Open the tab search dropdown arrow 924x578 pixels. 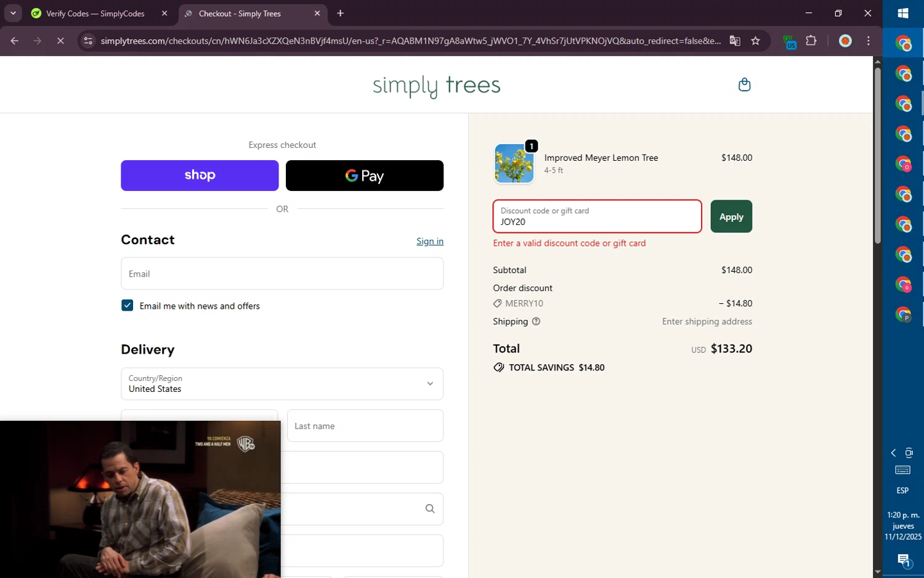[x=13, y=14]
